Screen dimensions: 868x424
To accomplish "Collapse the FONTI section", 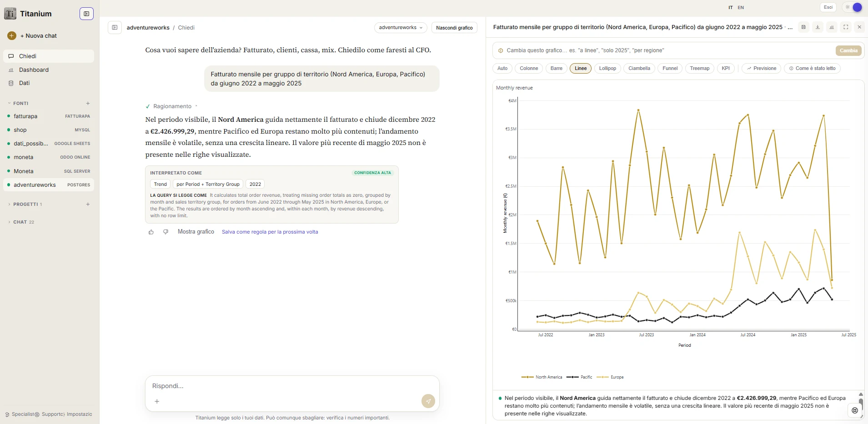I will click(19, 104).
